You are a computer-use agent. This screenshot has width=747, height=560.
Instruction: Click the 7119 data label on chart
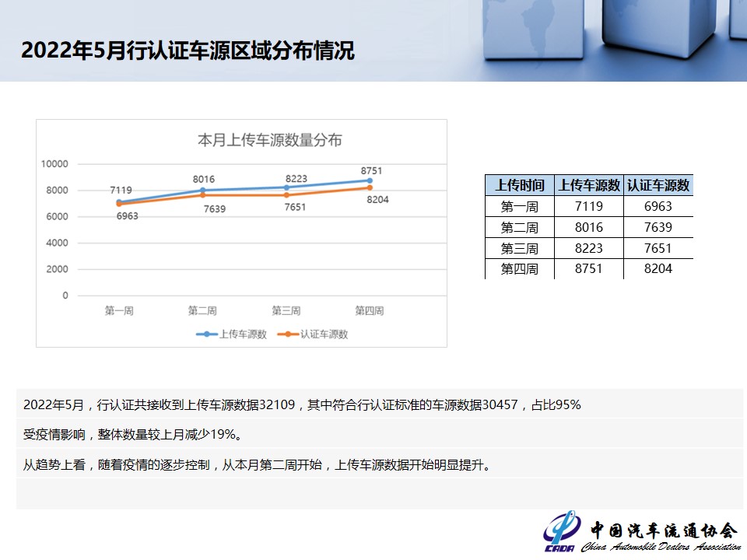pyautogui.click(x=121, y=190)
